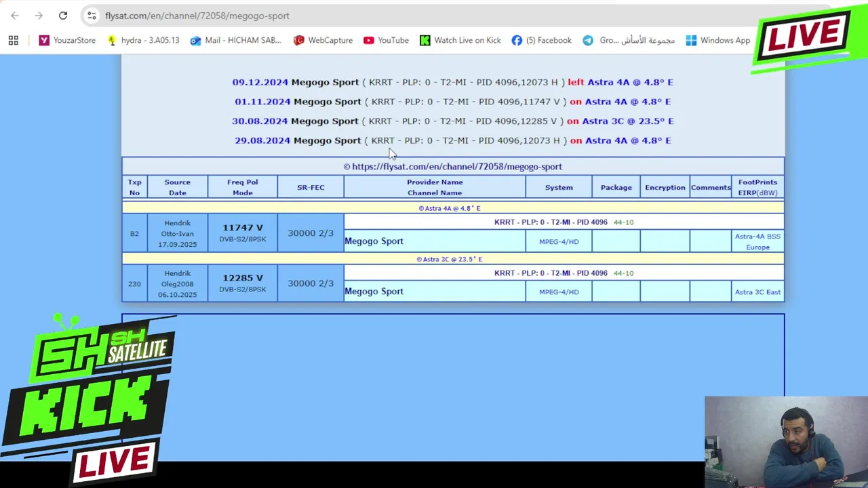Click the Encryption column header
868x488 pixels.
665,187
